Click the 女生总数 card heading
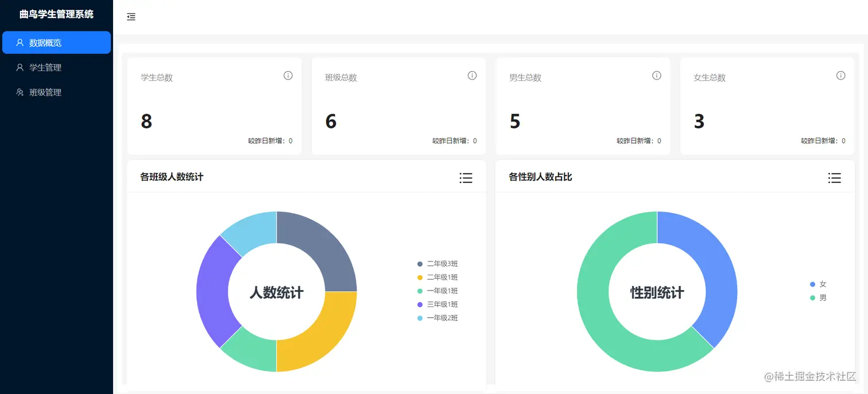Image resolution: width=868 pixels, height=394 pixels. coord(710,77)
